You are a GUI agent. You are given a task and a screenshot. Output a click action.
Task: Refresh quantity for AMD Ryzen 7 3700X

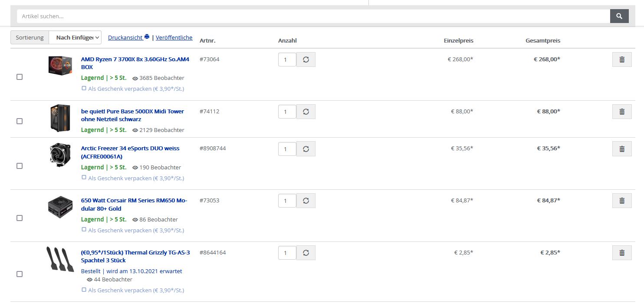click(x=306, y=59)
